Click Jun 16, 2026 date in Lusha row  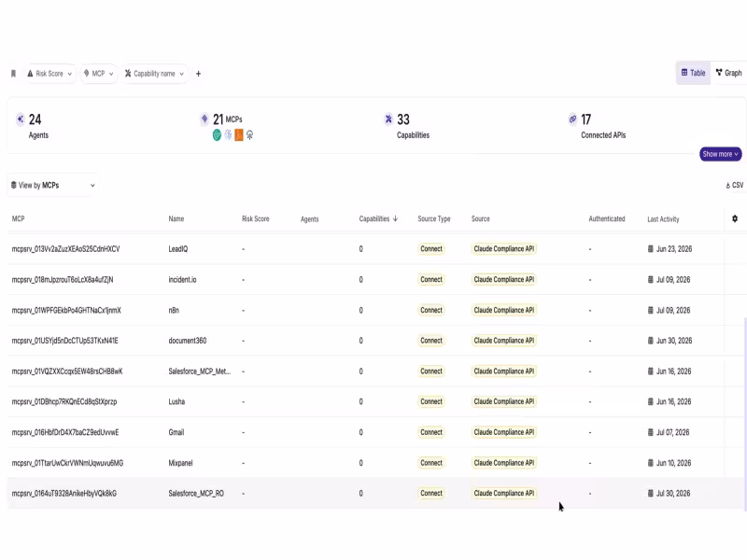(x=673, y=401)
